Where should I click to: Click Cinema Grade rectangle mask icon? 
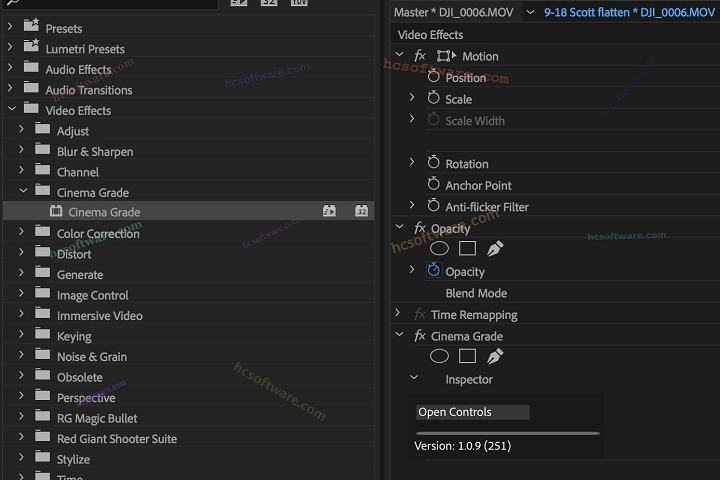467,356
